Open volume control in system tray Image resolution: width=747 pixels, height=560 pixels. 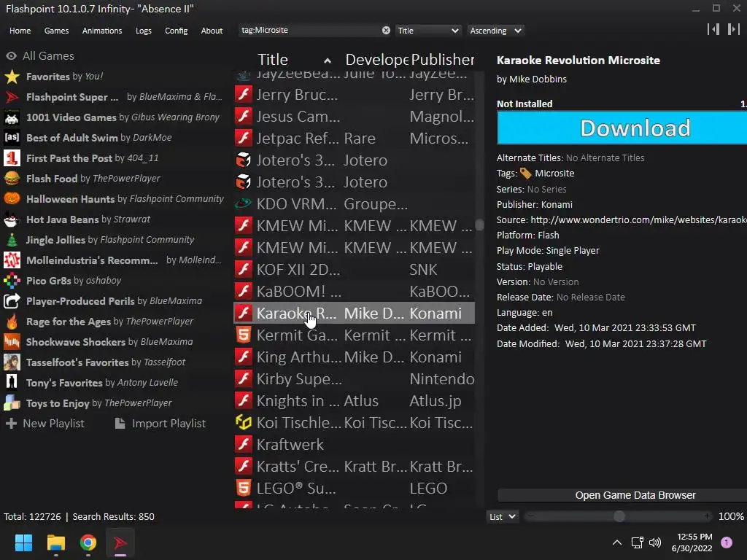click(656, 542)
